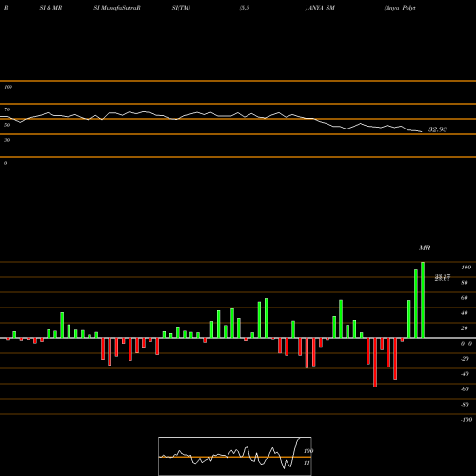This screenshot has width=476, height=476.
Task: Click the end point of the RSI line
Action: [422, 132]
